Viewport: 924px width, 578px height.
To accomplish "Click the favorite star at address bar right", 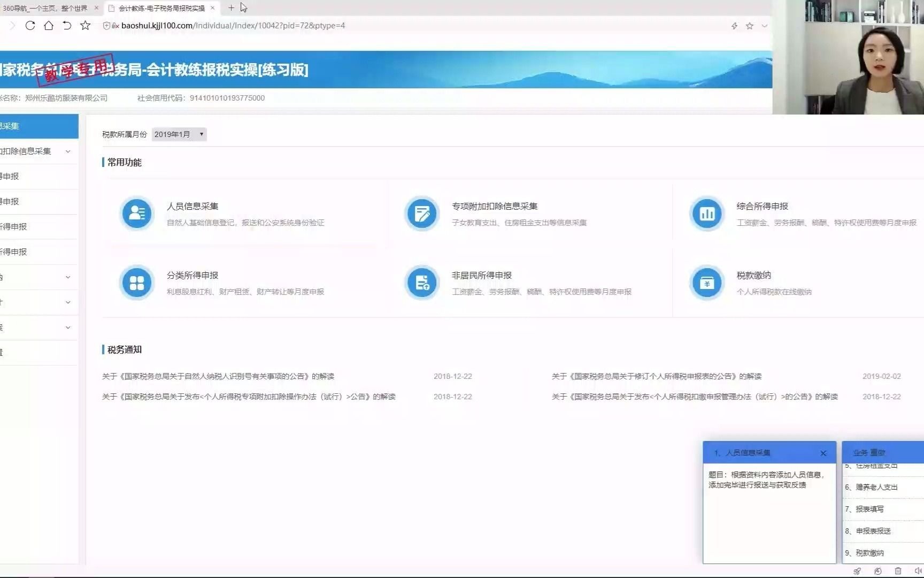I will [x=750, y=26].
